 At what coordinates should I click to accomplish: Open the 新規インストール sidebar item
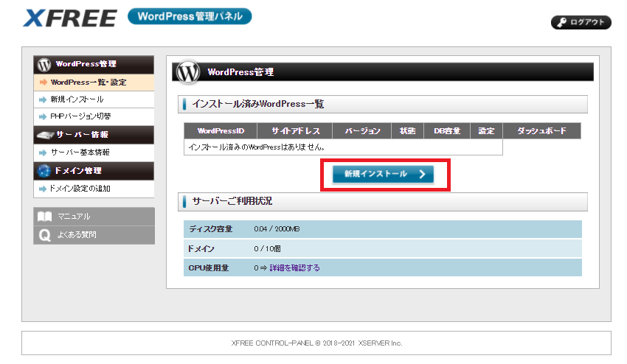point(94,99)
